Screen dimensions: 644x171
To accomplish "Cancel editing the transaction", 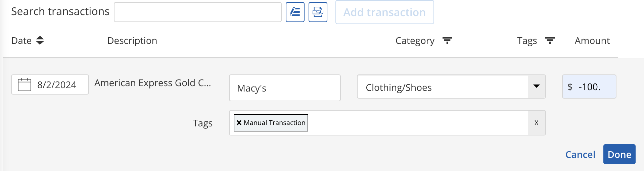I will (x=580, y=155).
